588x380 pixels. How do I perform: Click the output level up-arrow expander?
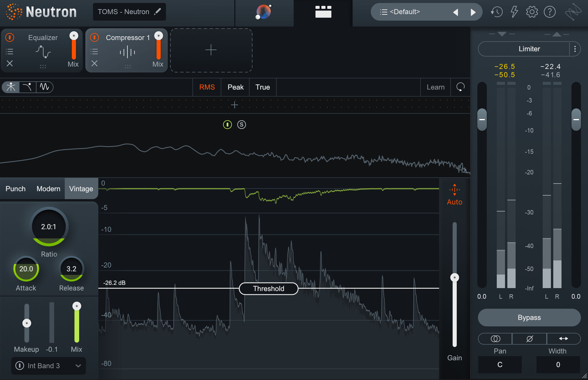[x=557, y=34]
